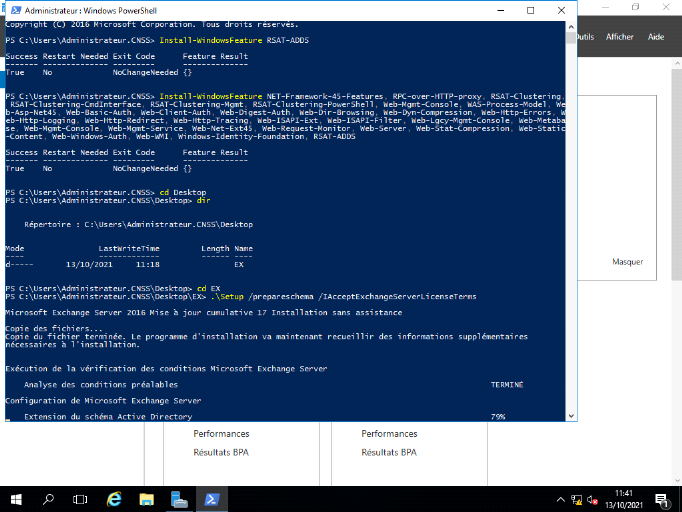Viewport: 682px width, 512px height.
Task: Close the PowerShell window
Action: (x=561, y=10)
